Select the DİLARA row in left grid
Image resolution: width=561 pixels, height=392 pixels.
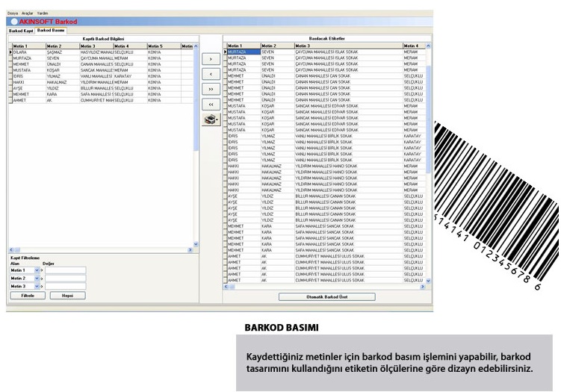tap(101, 52)
